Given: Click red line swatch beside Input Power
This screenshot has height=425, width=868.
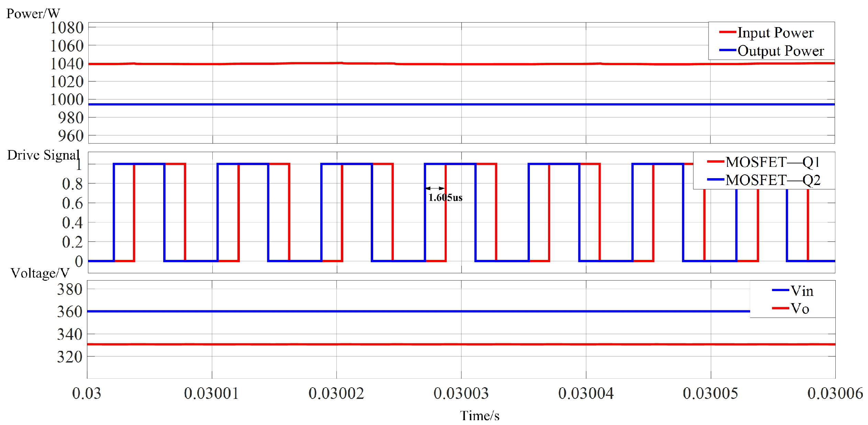Looking at the screenshot, I should coord(727,32).
